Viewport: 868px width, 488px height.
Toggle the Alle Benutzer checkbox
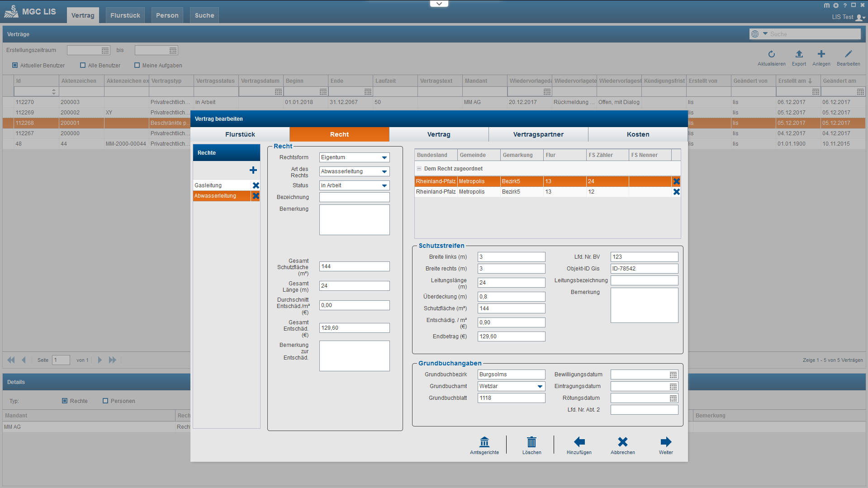tap(83, 65)
